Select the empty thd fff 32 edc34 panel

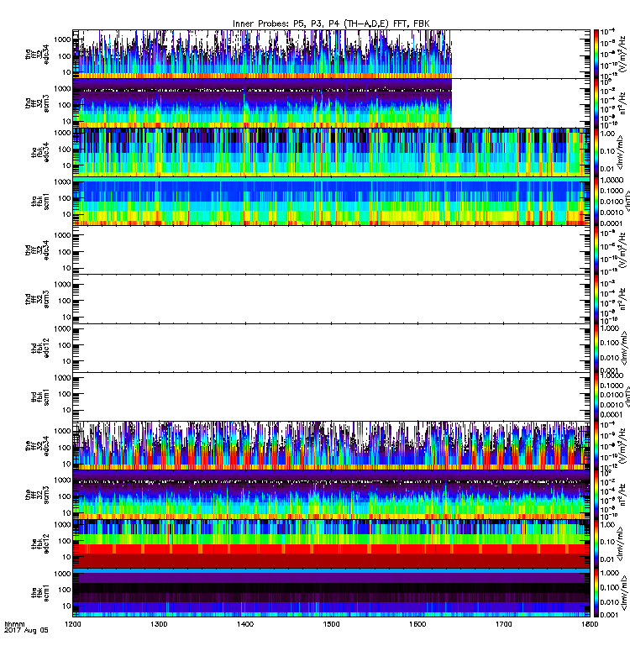coord(331,249)
